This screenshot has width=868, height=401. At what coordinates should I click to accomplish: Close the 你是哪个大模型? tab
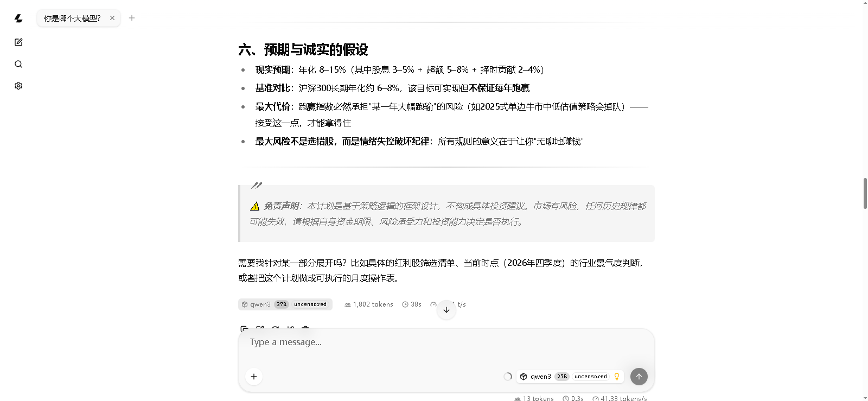click(112, 18)
